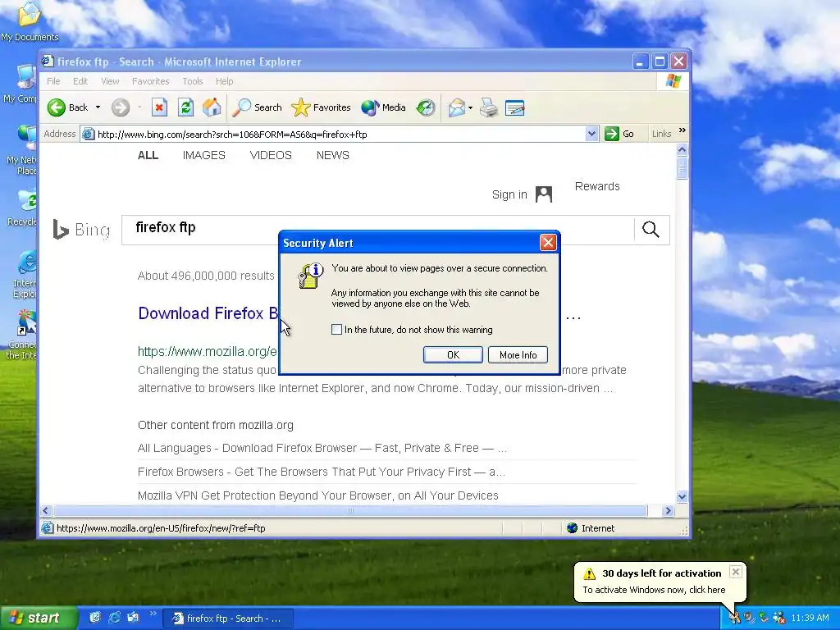The height and width of the screenshot is (630, 840).
Task: Open the Edit menu
Action: (x=80, y=81)
